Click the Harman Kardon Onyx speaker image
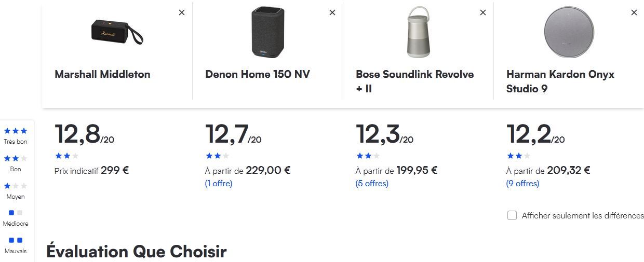644x262 pixels. pyautogui.click(x=569, y=32)
